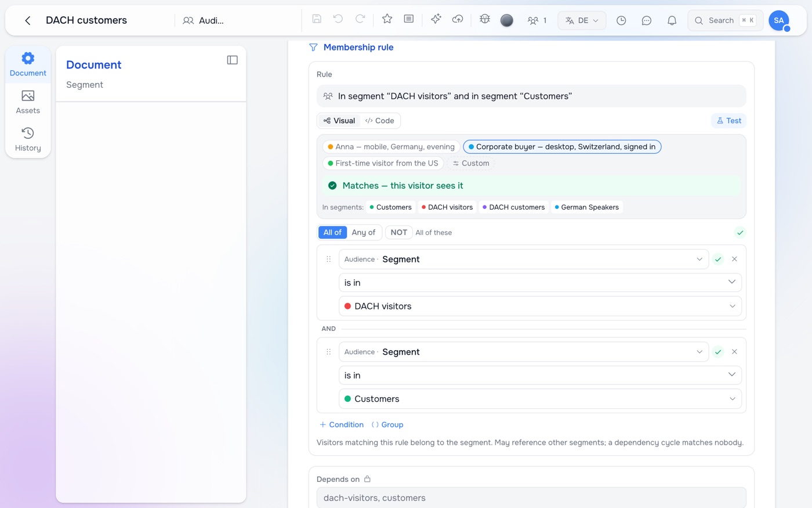The height and width of the screenshot is (508, 812).
Task: Choose the Custom persona option
Action: (x=471, y=163)
